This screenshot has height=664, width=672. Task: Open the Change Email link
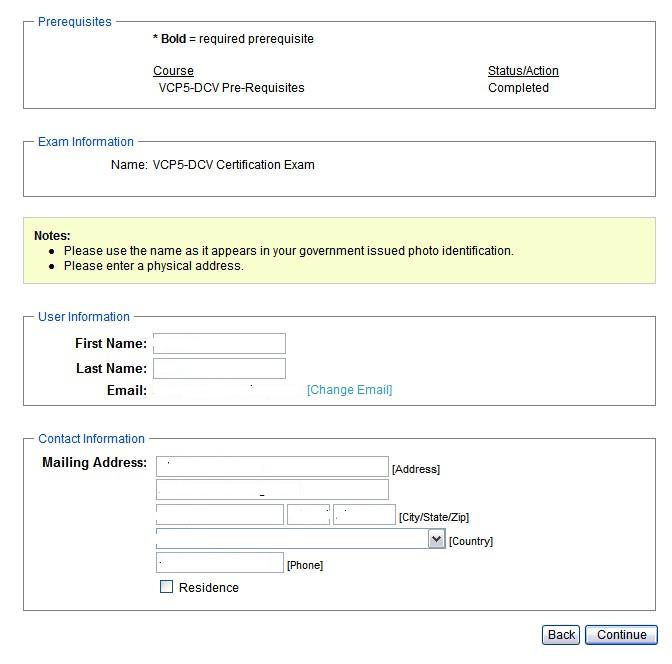[x=349, y=390]
